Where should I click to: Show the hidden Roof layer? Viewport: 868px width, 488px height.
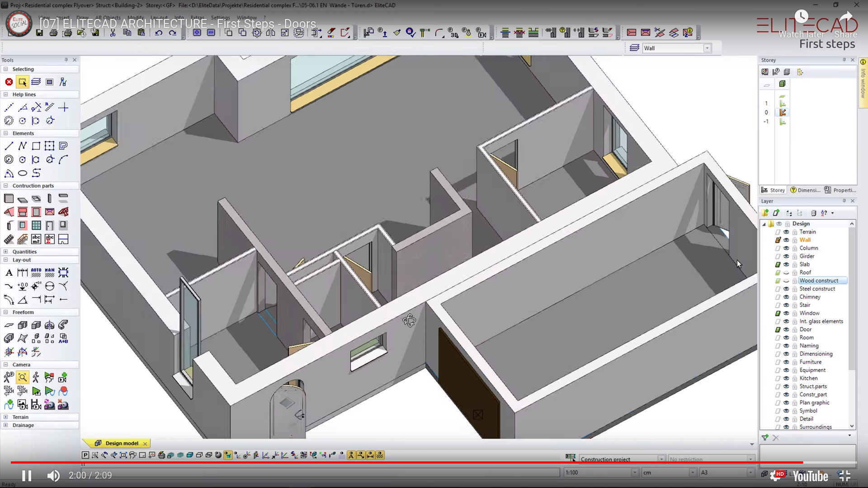point(786,272)
